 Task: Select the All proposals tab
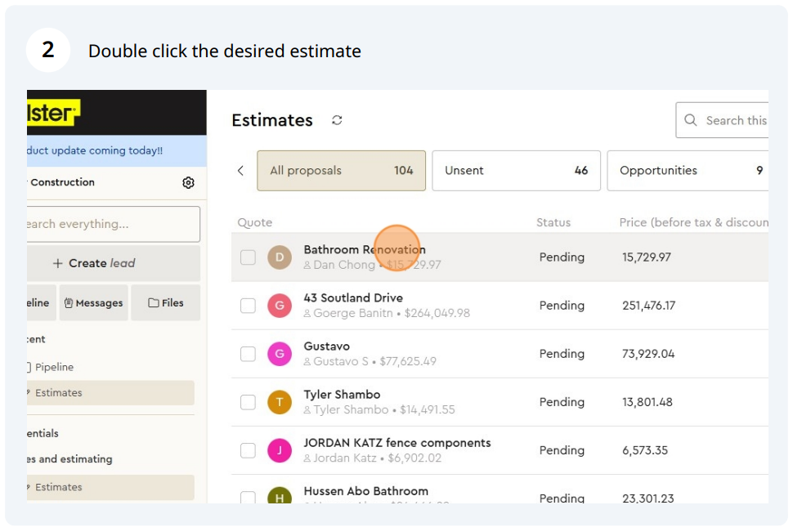[x=341, y=171]
